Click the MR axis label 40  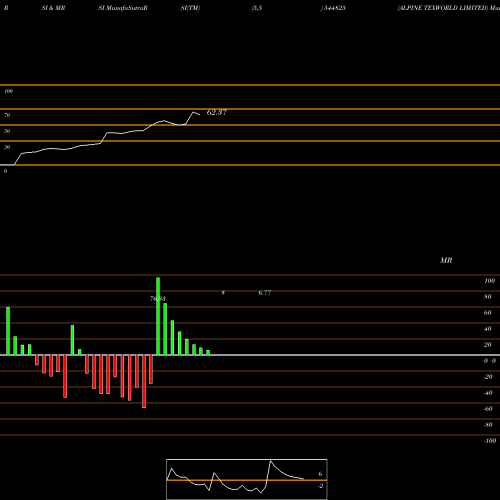(488, 329)
